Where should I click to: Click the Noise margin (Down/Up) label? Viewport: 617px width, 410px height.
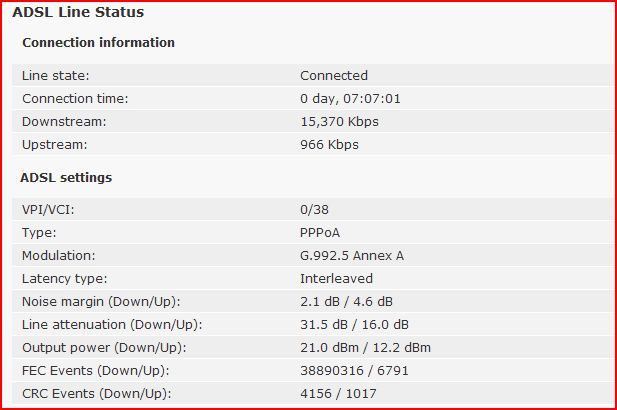coord(101,302)
